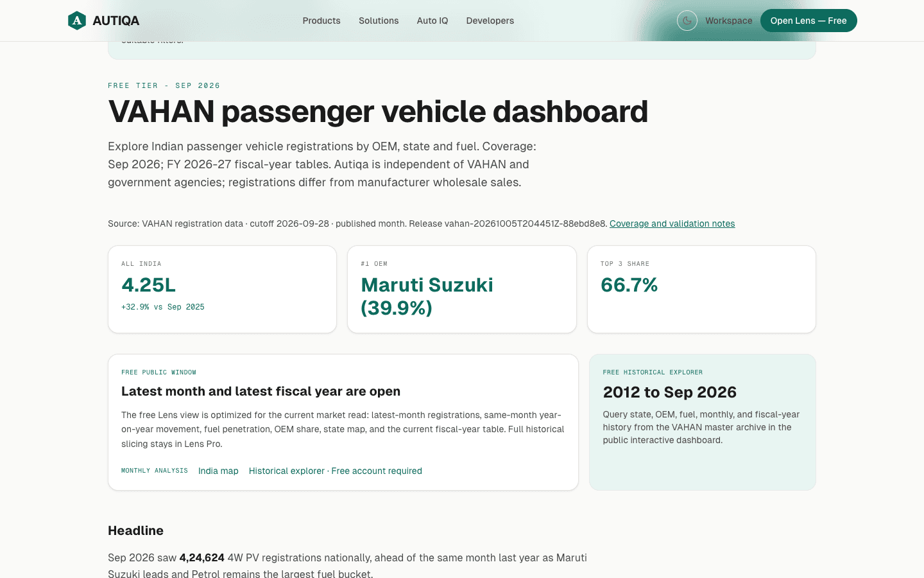Click the TOP 3 SHARE card label
The width and height of the screenshot is (924, 578).
click(x=625, y=264)
